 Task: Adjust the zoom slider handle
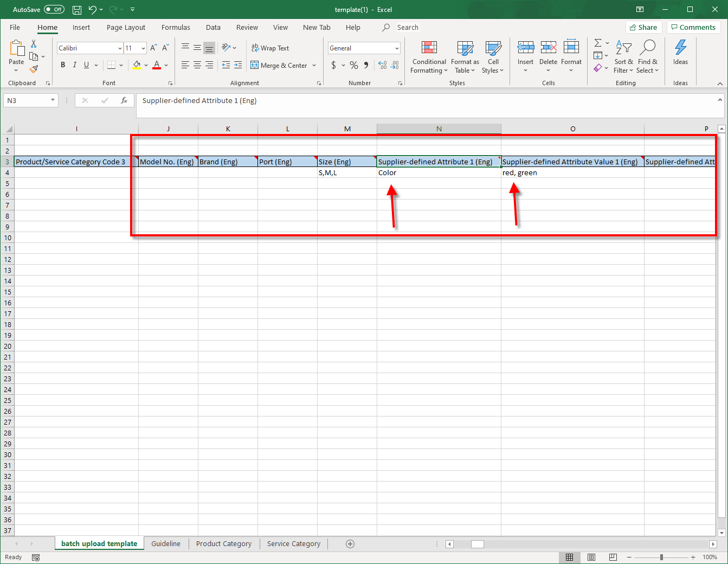tap(661, 557)
